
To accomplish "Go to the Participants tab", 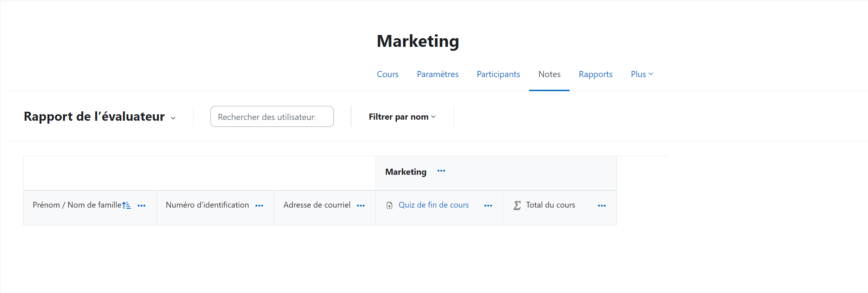I will [498, 74].
